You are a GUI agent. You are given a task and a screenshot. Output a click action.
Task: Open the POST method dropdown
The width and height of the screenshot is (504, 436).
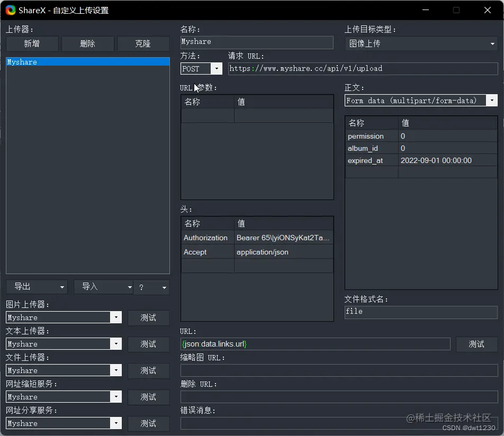coord(217,68)
